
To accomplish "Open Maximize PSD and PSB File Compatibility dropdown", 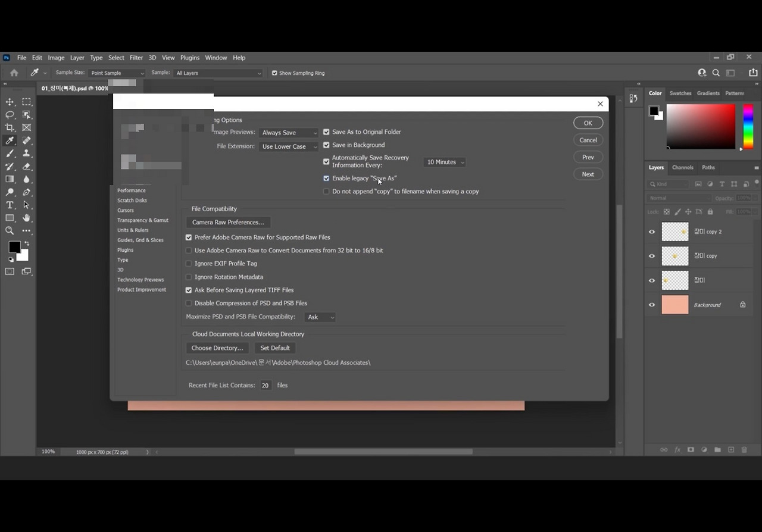I will [320, 317].
